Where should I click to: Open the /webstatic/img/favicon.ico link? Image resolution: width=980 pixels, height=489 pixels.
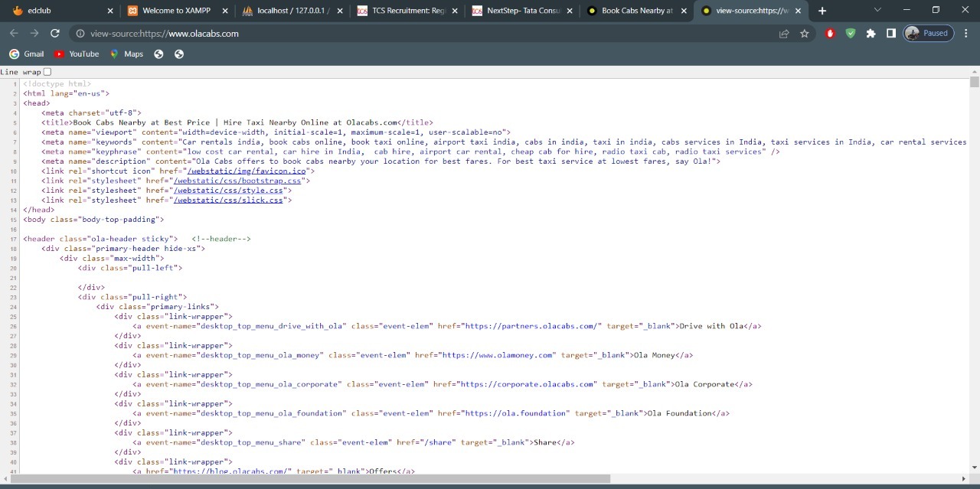248,171
